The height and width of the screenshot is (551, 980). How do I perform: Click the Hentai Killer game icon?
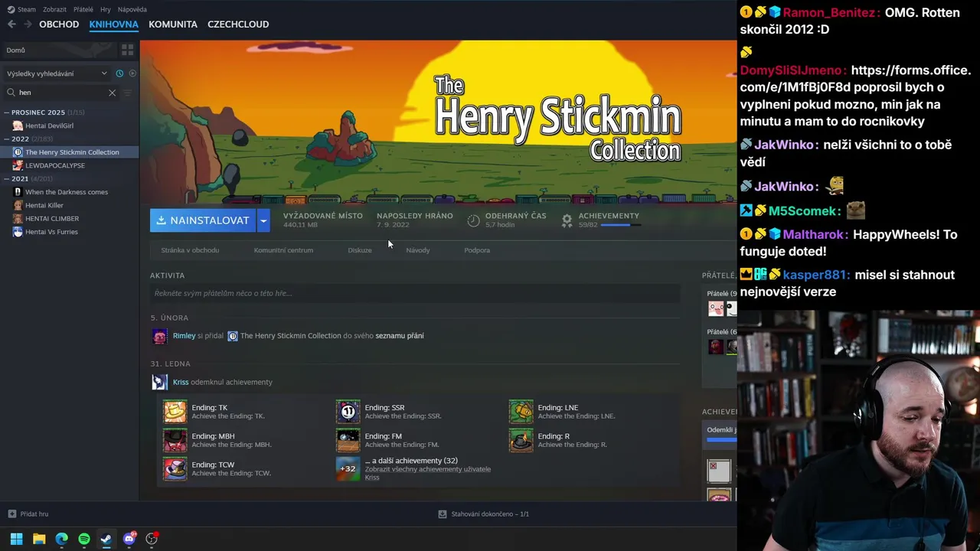[x=18, y=205]
